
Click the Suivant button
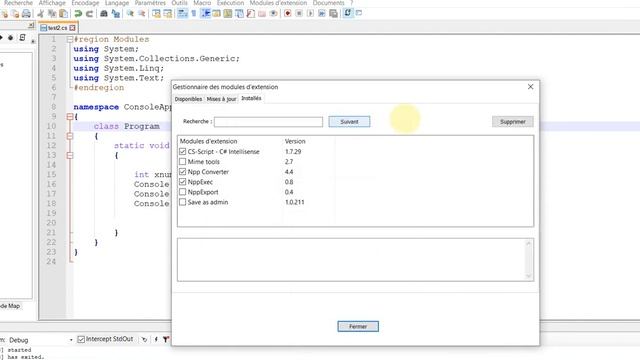coord(349,122)
